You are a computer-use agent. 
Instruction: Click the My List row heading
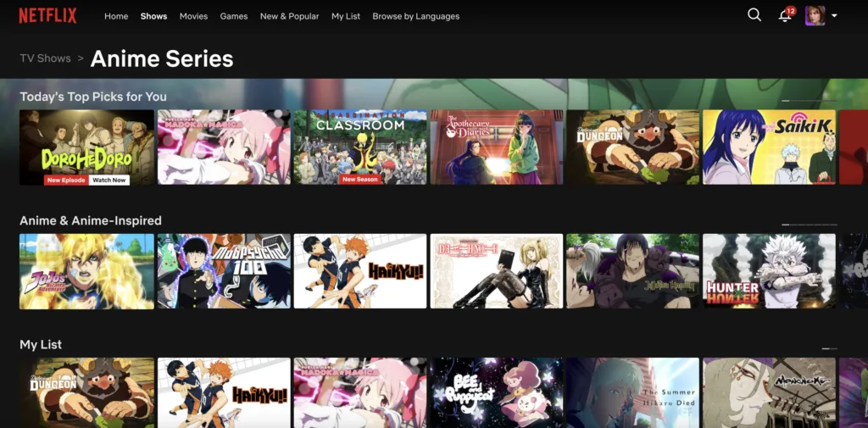click(x=41, y=344)
